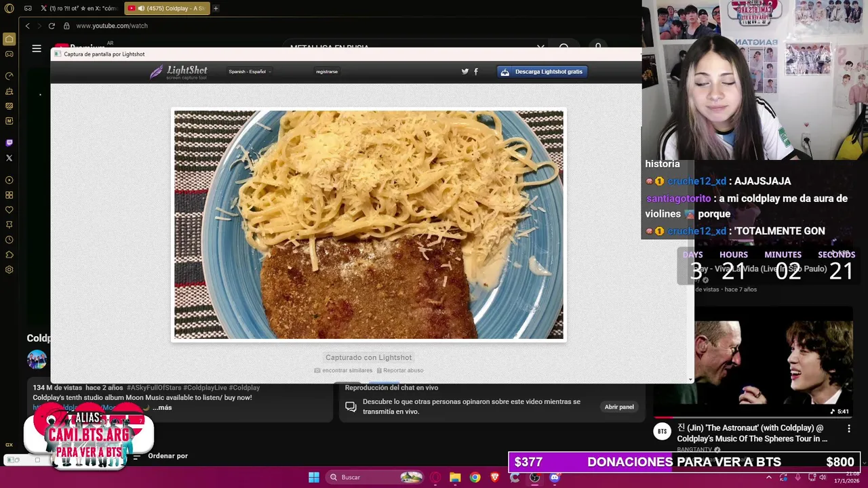Open Spanish - Español language dropdown
868x488 pixels.
250,71
